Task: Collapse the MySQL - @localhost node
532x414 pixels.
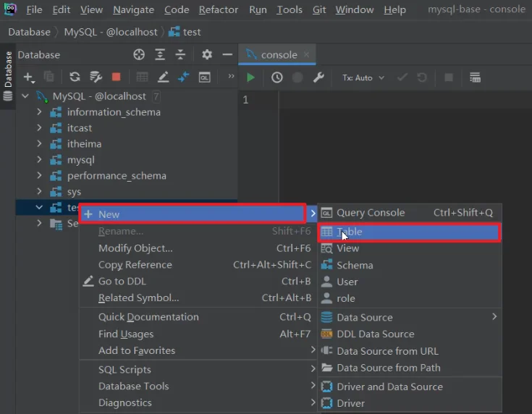Action: [x=25, y=96]
